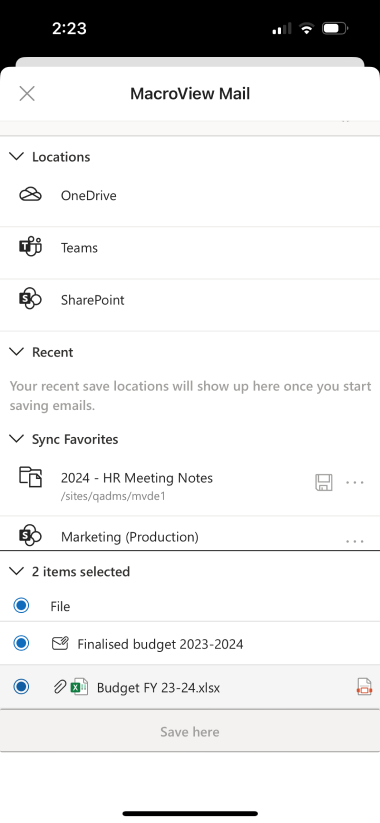Open more options for Marketing (Production)

pos(355,541)
